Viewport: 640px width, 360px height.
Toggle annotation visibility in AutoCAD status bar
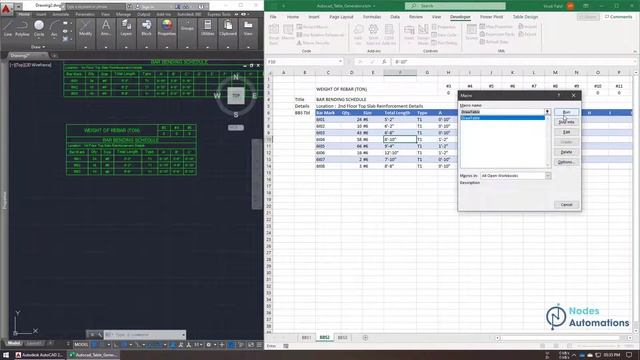[x=181, y=345]
